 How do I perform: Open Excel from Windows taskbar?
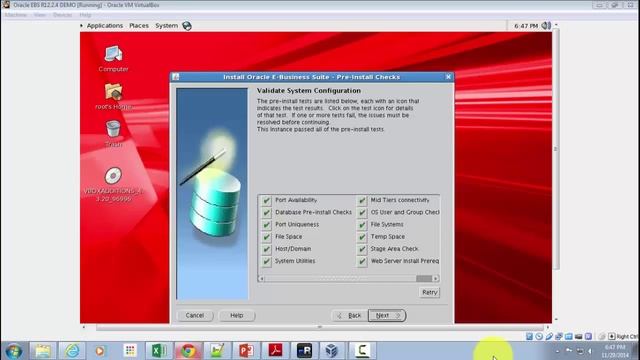[159, 351]
